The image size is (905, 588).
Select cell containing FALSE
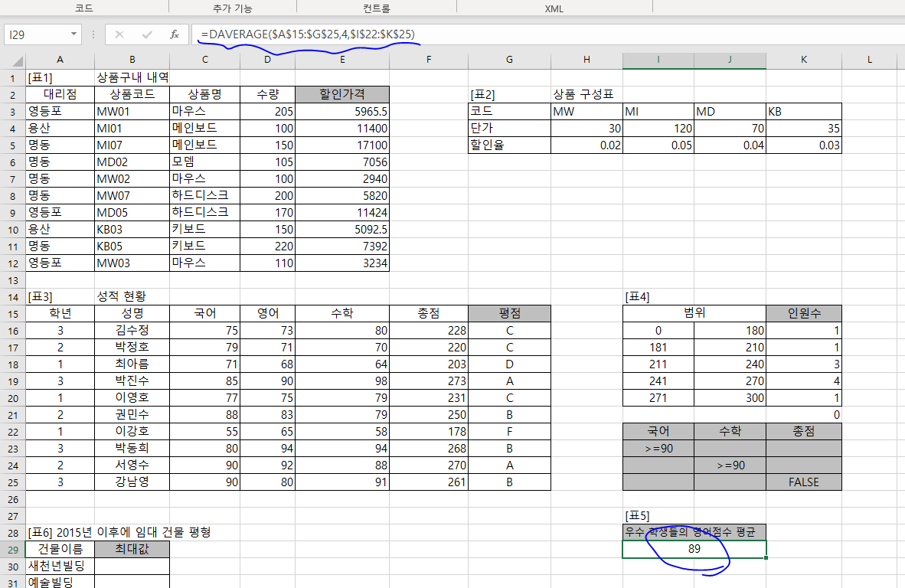coord(803,482)
